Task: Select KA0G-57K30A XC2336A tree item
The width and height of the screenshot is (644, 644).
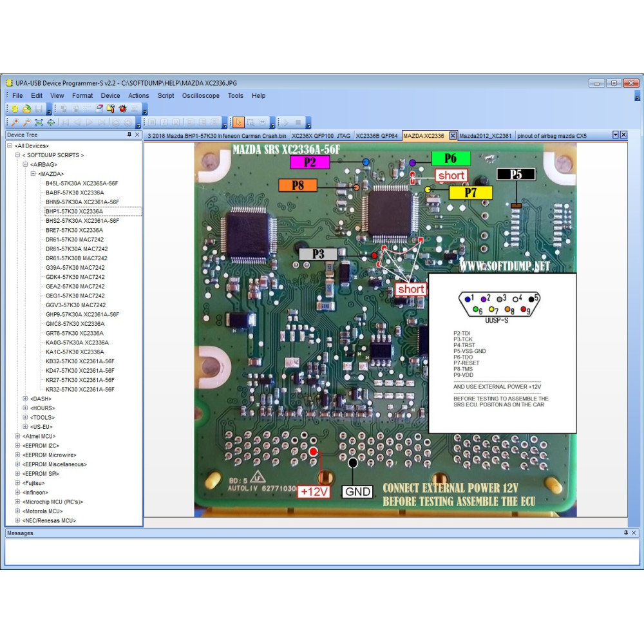Action: [77, 343]
